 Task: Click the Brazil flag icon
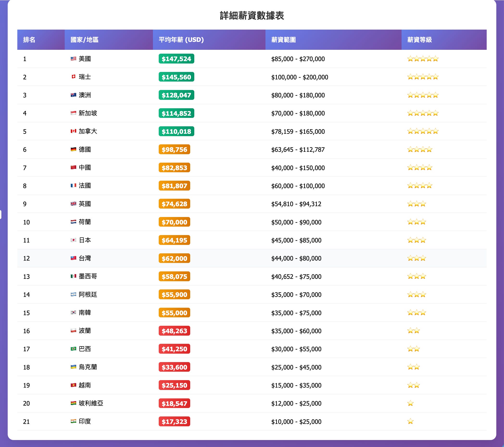coord(73,349)
